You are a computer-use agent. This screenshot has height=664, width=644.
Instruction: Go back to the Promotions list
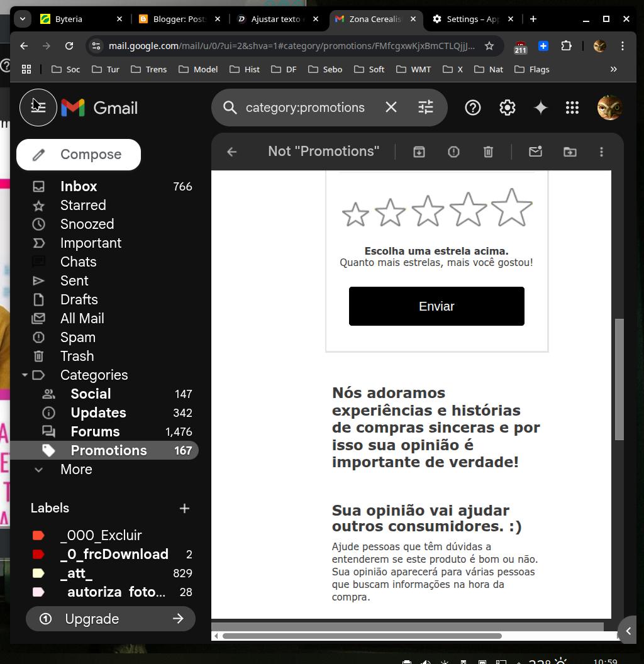click(232, 152)
